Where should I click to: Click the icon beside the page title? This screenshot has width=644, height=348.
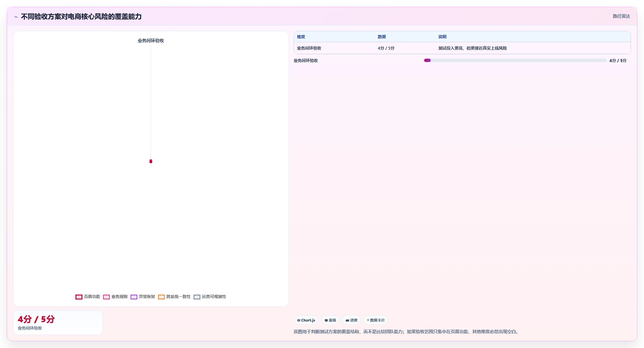click(x=16, y=17)
